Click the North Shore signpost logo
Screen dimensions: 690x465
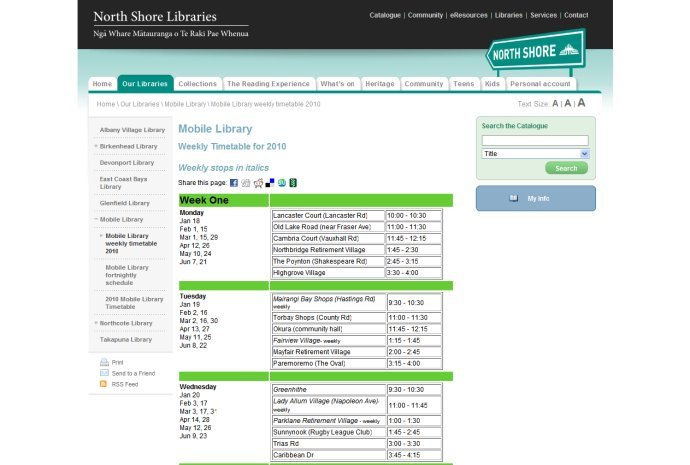coord(533,52)
